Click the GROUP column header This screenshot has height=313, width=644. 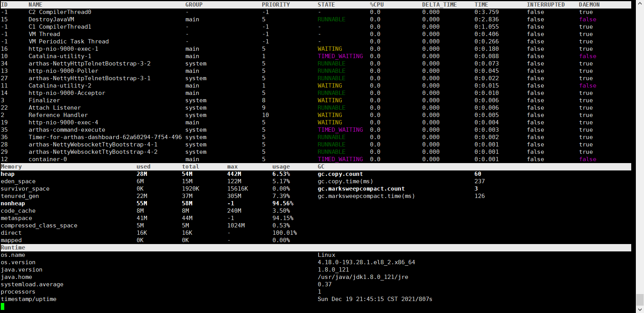tap(194, 5)
